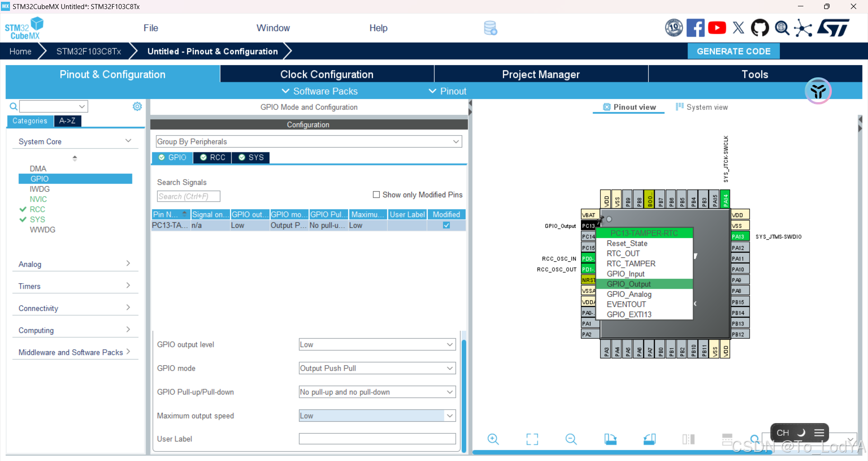Select DMA in System Core list

pyautogui.click(x=38, y=169)
